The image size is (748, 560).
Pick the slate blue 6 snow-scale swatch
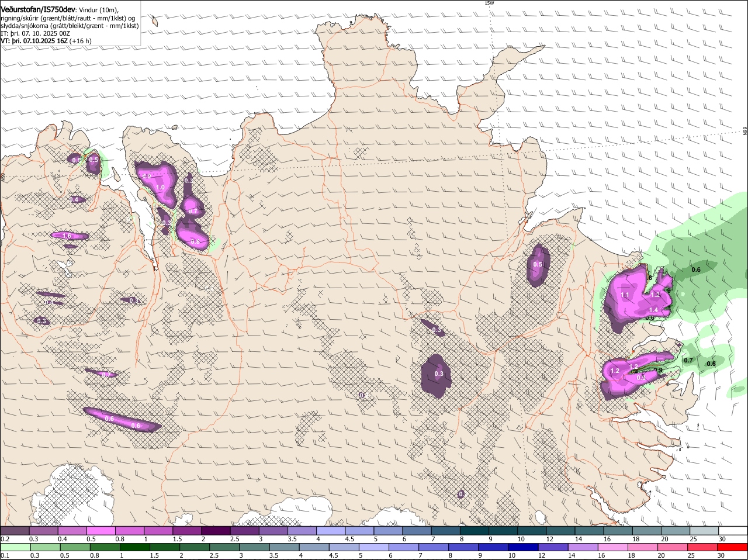coord(417,530)
